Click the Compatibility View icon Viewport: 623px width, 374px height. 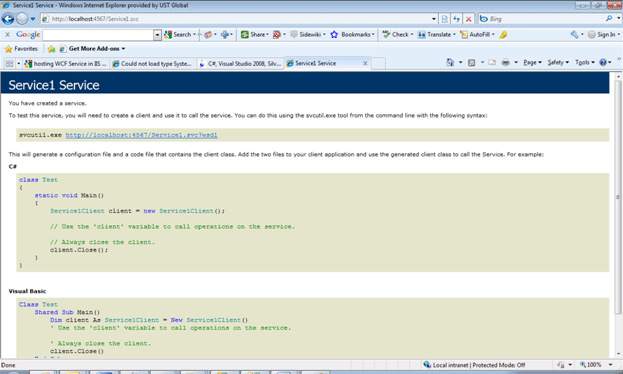click(x=445, y=19)
